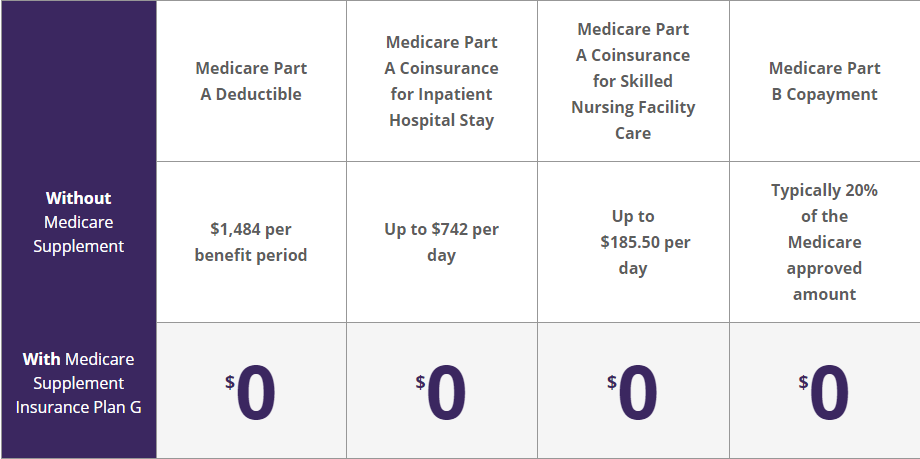Select Part A Coinsurance for Inpatient Hospital Stay header
This screenshot has width=920, height=459.
pos(441,81)
